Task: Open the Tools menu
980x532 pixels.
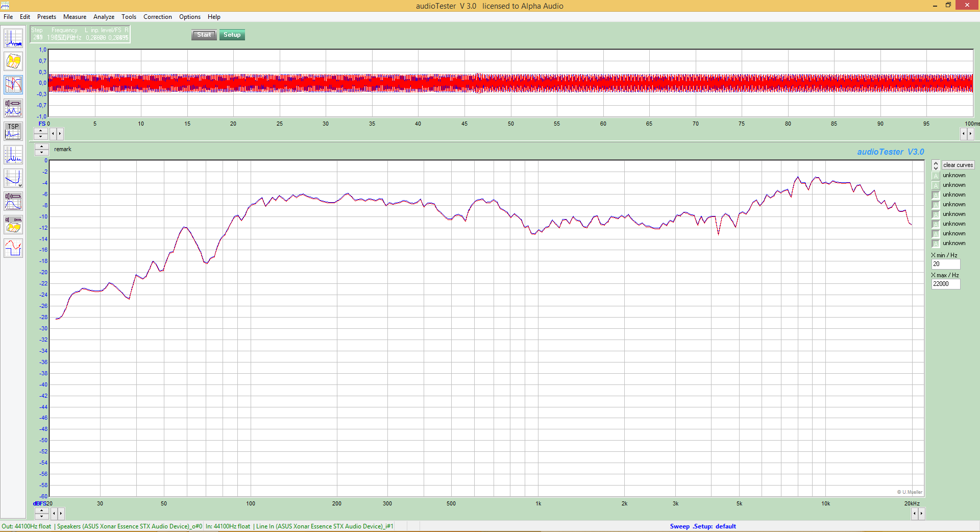Action: (129, 17)
